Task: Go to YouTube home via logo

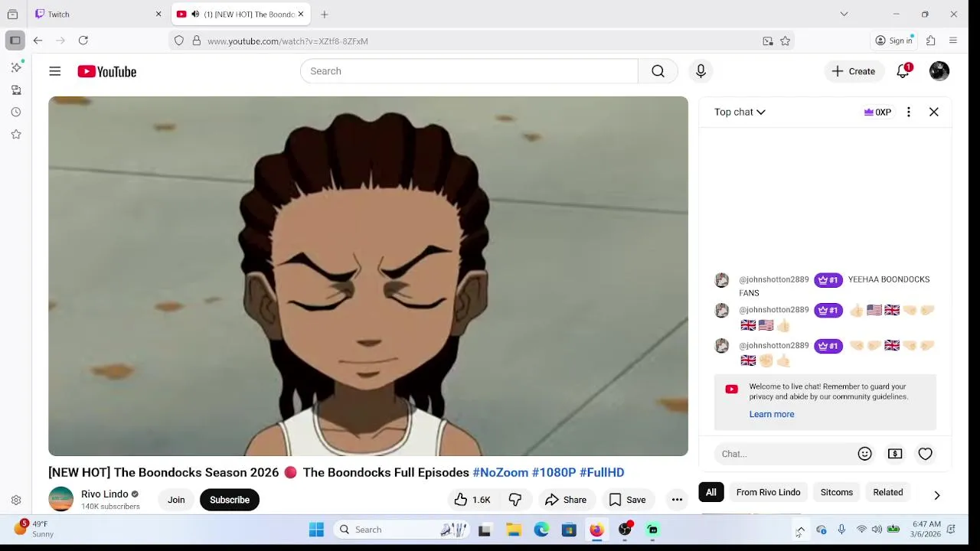Action: 107,71
